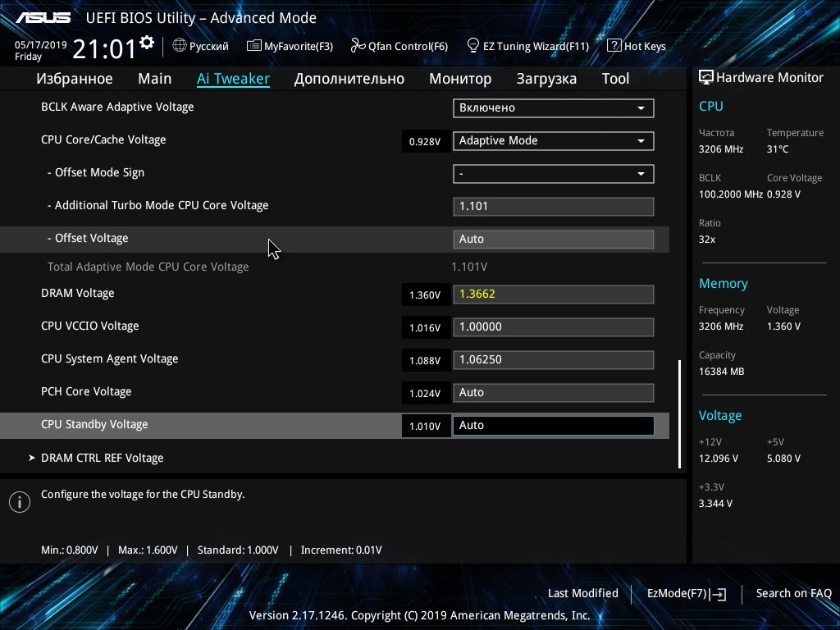
Task: Click the 1.016V VCCIO reading box
Action: 426,327
